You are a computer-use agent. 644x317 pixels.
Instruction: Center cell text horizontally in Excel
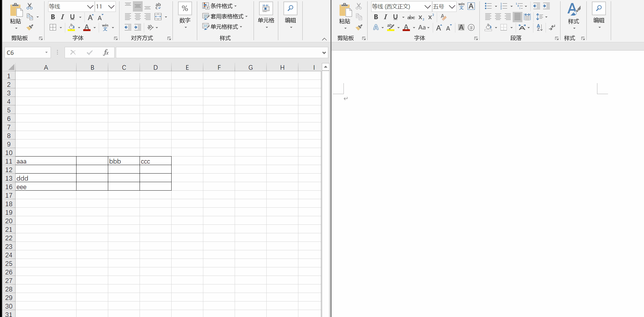tap(138, 17)
